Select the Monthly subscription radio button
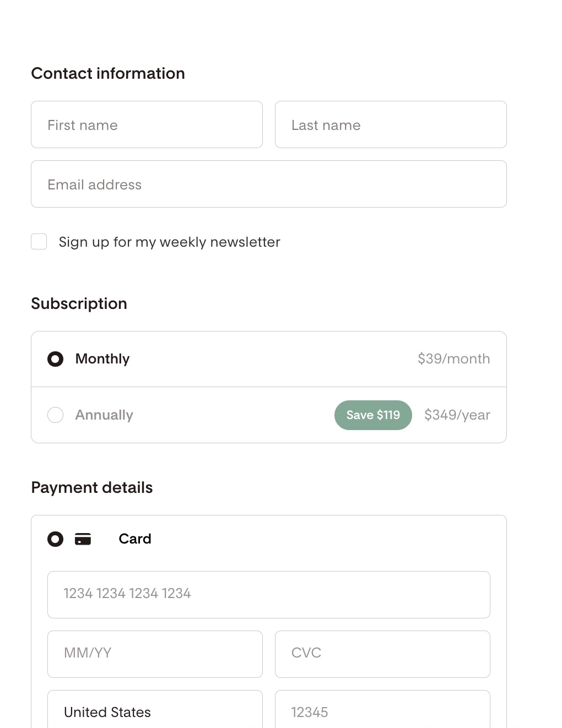The image size is (562, 728). coord(55,359)
